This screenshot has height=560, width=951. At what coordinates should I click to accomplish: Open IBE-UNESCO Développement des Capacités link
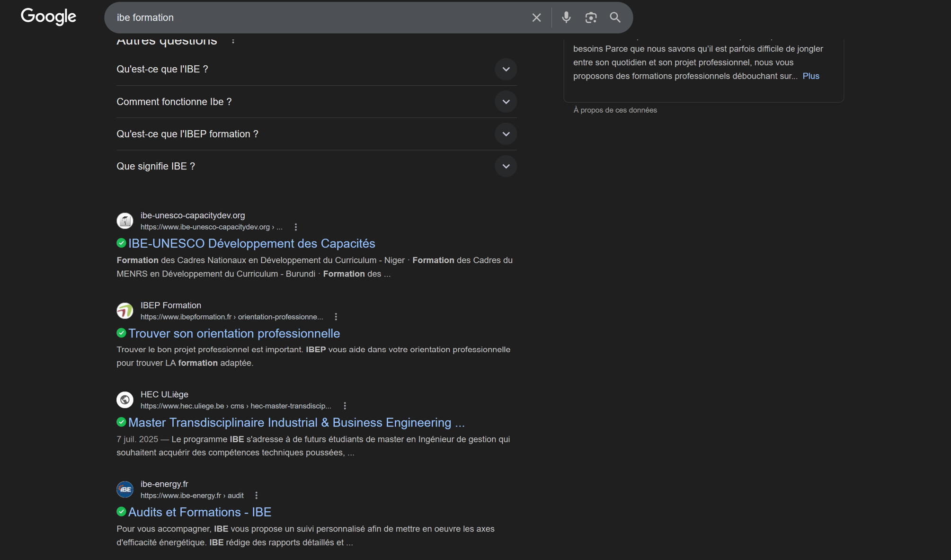(x=251, y=243)
